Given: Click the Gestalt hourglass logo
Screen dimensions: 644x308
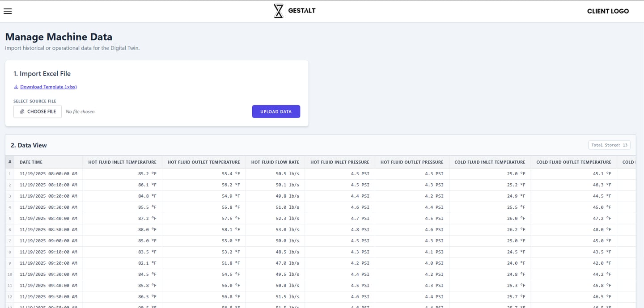Looking at the screenshot, I should (279, 11).
